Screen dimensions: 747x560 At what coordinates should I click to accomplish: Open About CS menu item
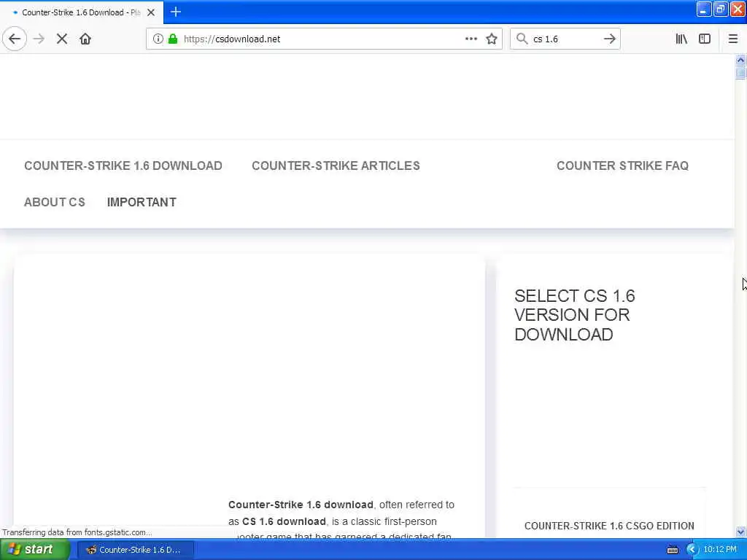(x=55, y=202)
